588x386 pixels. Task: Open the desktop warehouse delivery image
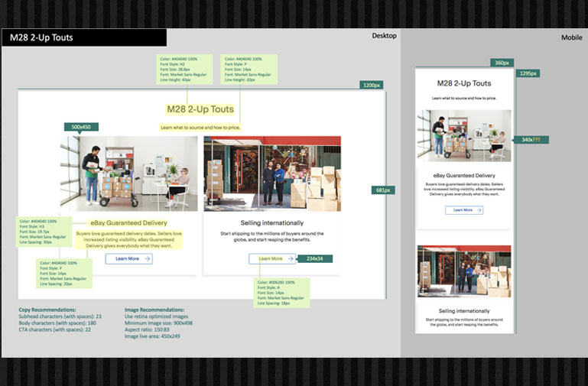pos(128,174)
